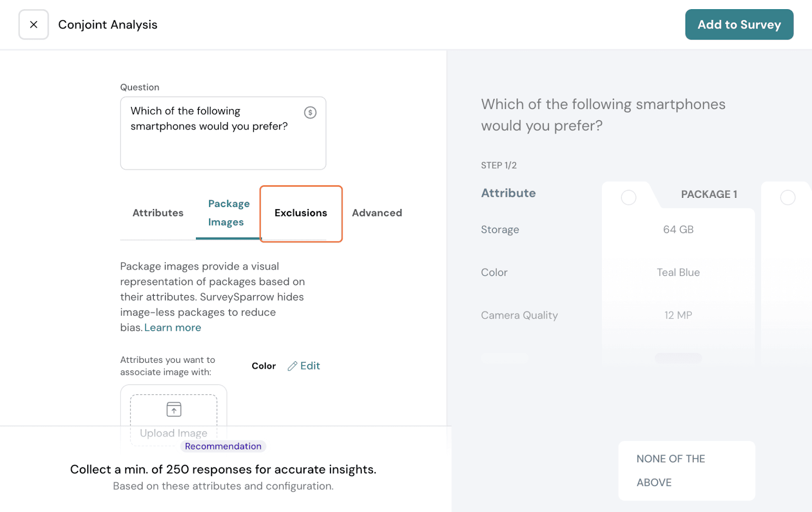Switch to the Attributes tab

pyautogui.click(x=158, y=213)
